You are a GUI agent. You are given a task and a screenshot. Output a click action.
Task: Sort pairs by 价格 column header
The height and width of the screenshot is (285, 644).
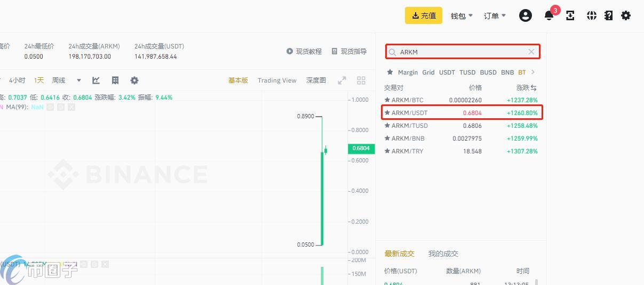pyautogui.click(x=475, y=87)
